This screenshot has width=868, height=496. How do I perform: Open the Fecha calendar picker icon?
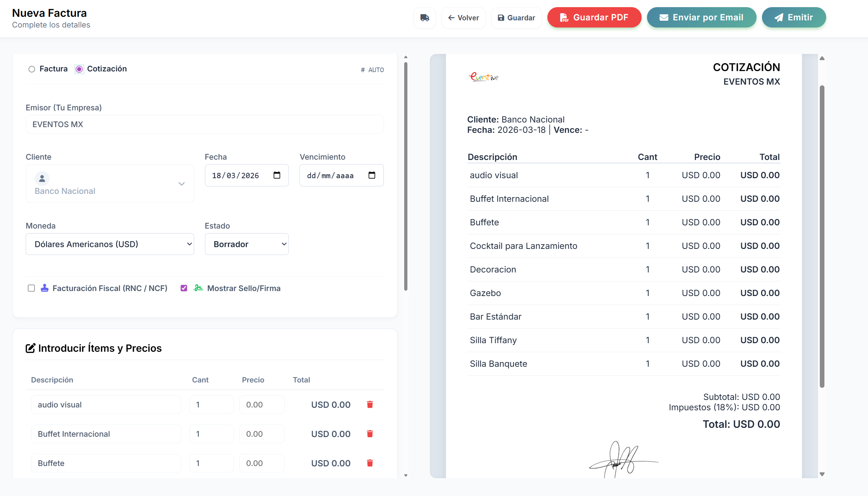click(x=277, y=175)
